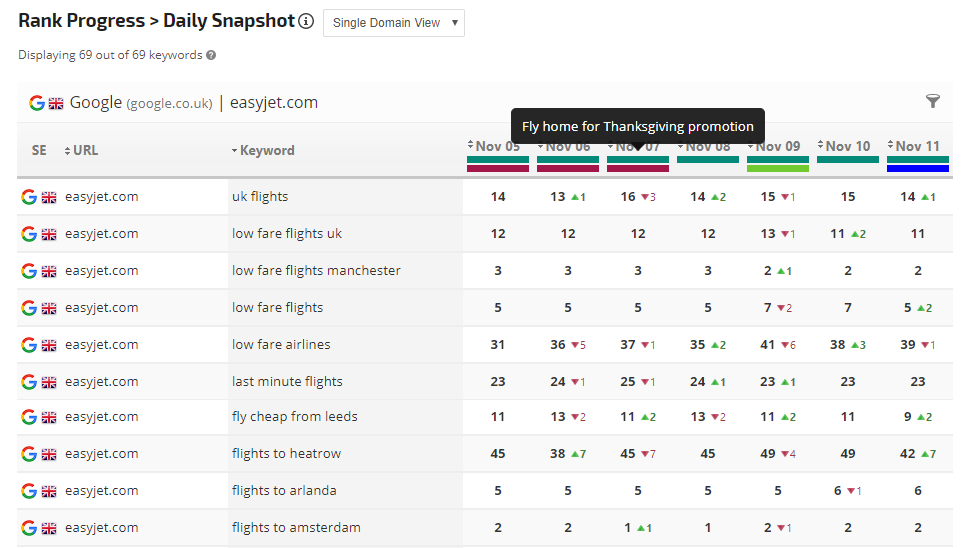This screenshot has height=548, width=969.
Task: Sort table by Keyword column
Action: pos(263,150)
